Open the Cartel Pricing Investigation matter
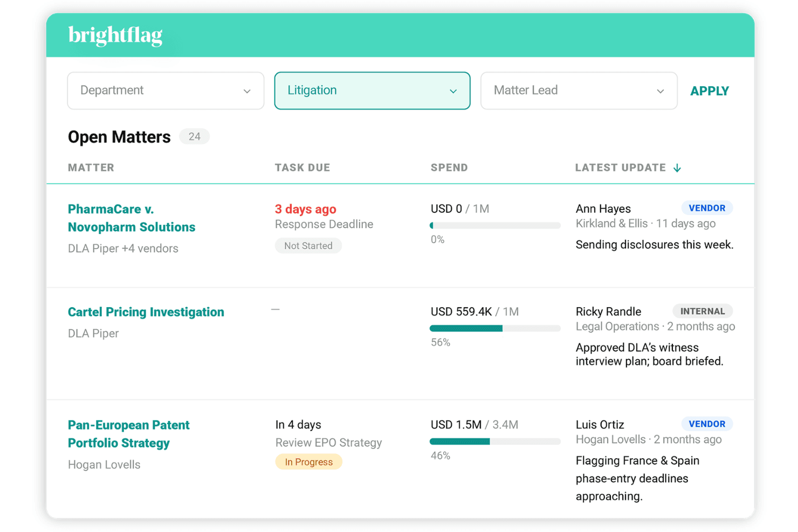 tap(146, 312)
